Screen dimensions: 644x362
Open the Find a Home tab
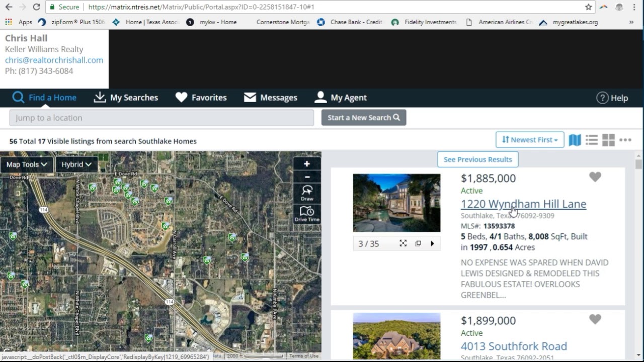coord(44,98)
